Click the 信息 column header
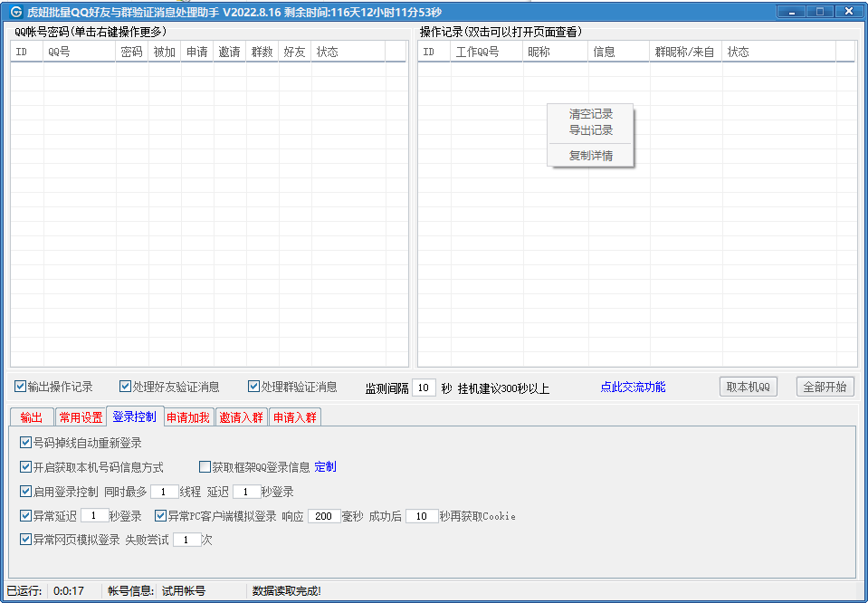 click(619, 52)
